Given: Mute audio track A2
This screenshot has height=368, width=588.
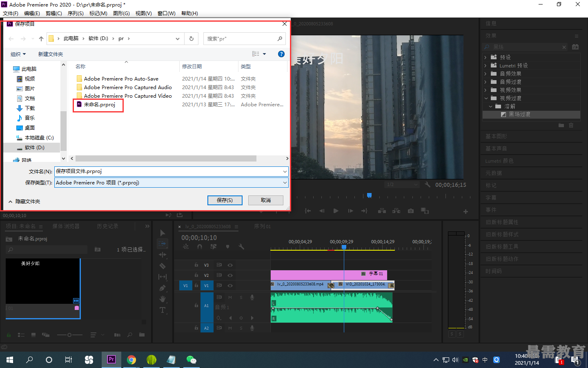Looking at the screenshot, I should [230, 328].
